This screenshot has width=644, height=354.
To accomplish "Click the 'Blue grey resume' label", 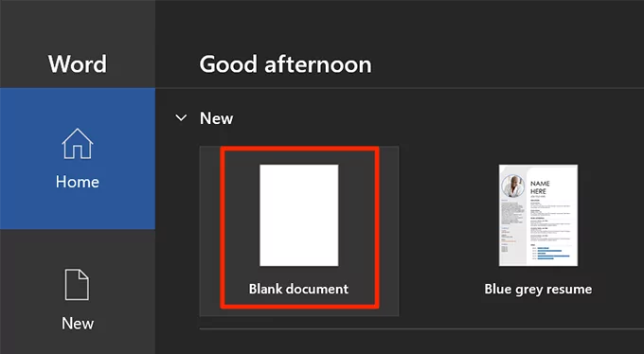I will tap(538, 289).
